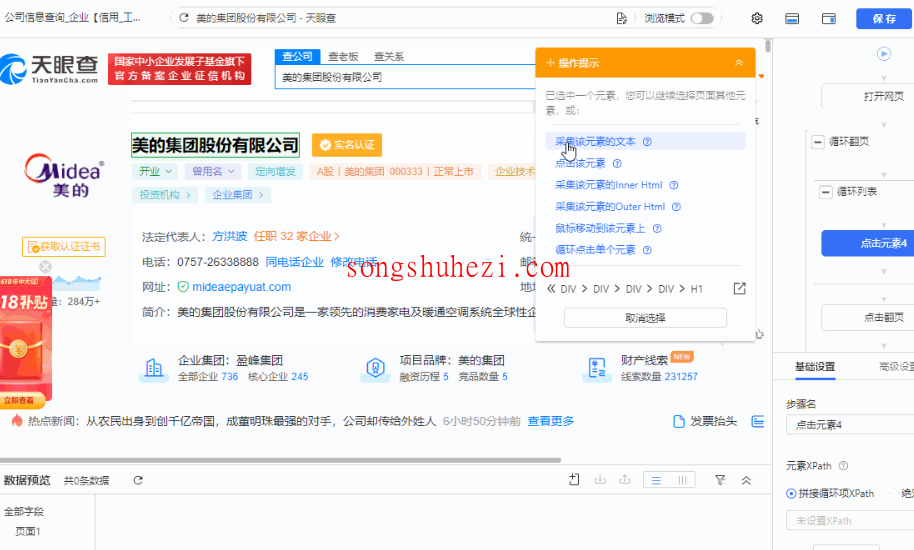Collapse the 循环翻页 workflow node

pyautogui.click(x=818, y=142)
